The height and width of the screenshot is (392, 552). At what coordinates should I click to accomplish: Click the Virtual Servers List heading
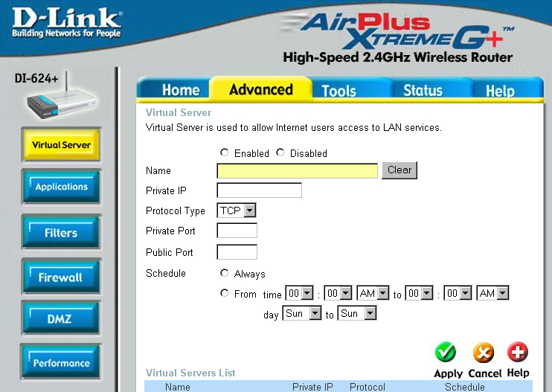pos(190,373)
